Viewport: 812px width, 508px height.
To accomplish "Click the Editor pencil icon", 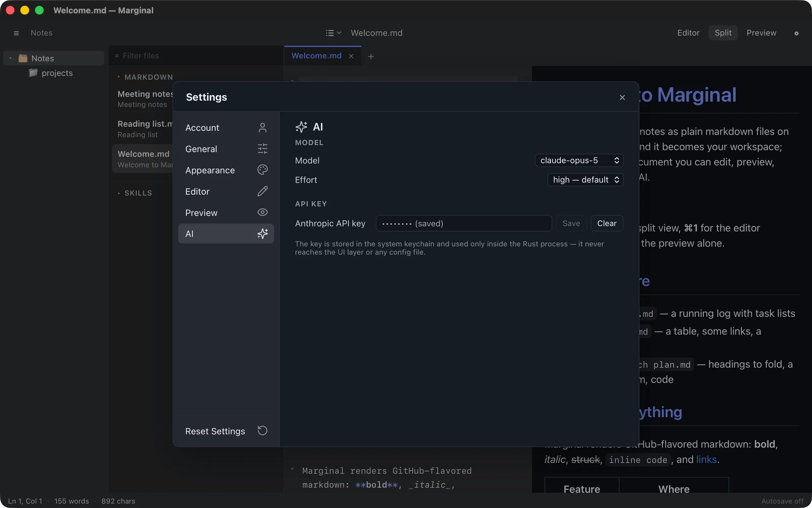I will point(262,191).
